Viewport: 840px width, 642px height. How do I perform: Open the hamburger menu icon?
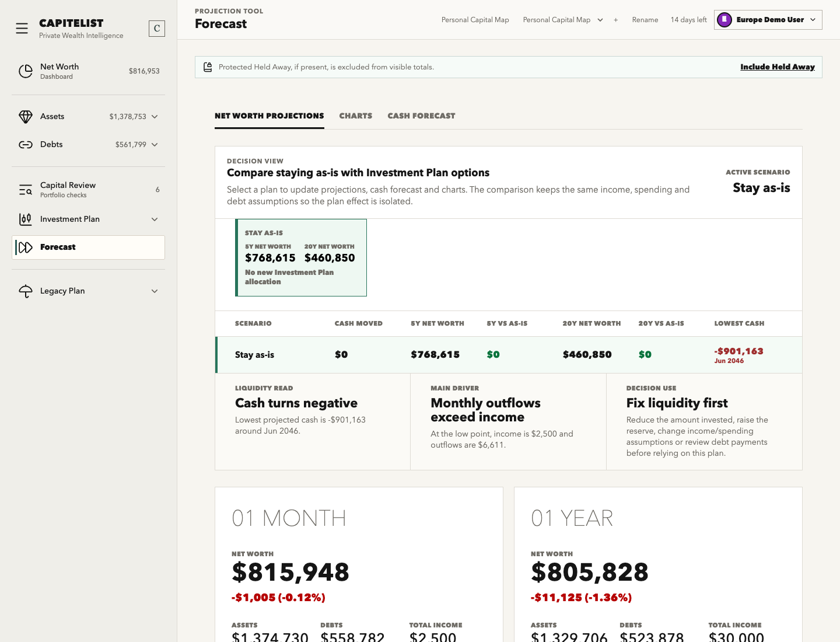tap(22, 29)
